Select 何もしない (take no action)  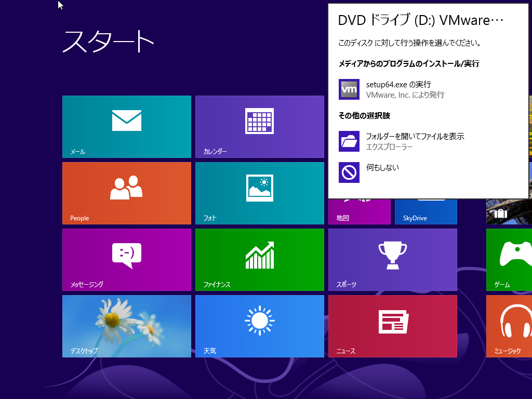pyautogui.click(x=428, y=172)
